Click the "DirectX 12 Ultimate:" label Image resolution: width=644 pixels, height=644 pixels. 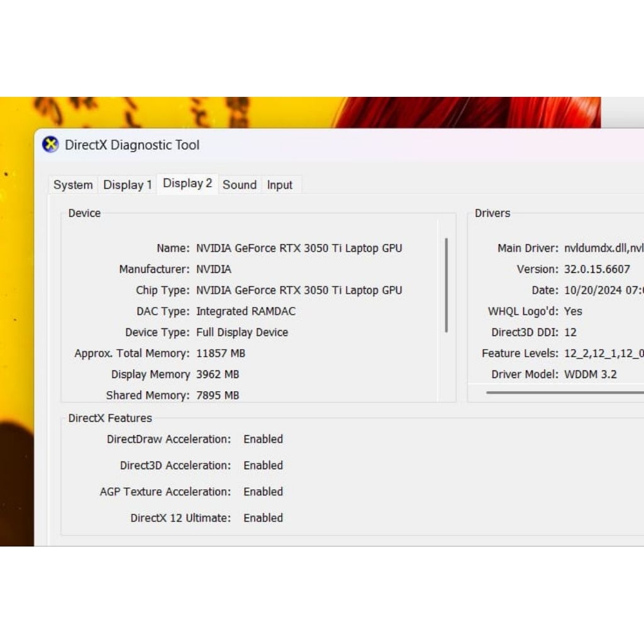(180, 518)
